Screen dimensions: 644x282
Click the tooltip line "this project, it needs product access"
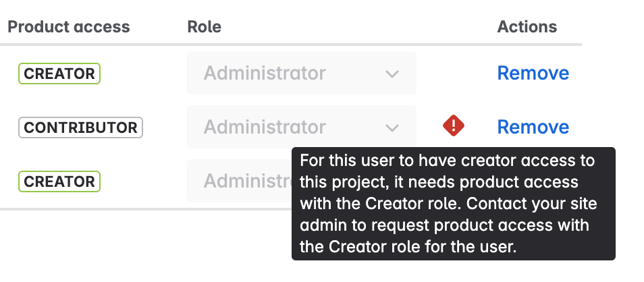pyautogui.click(x=439, y=183)
